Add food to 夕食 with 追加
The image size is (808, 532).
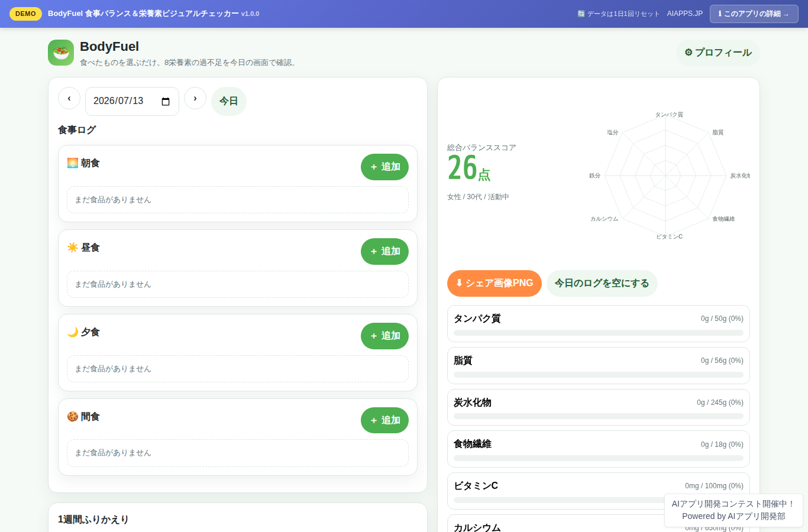pyautogui.click(x=384, y=336)
